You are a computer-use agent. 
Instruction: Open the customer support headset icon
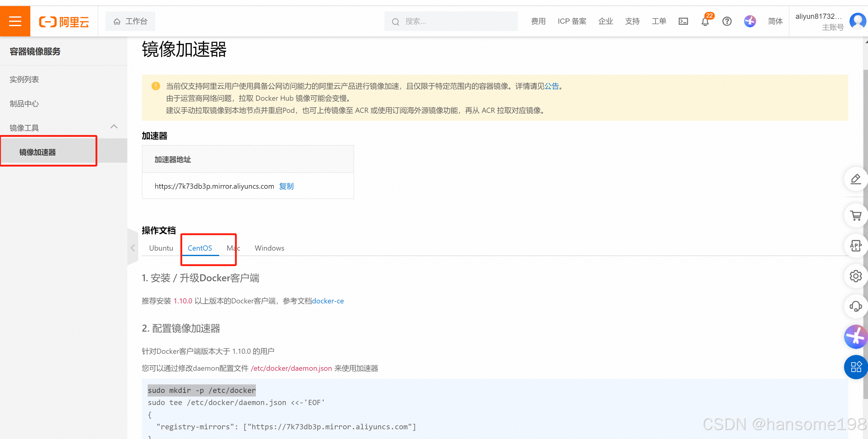click(x=856, y=306)
